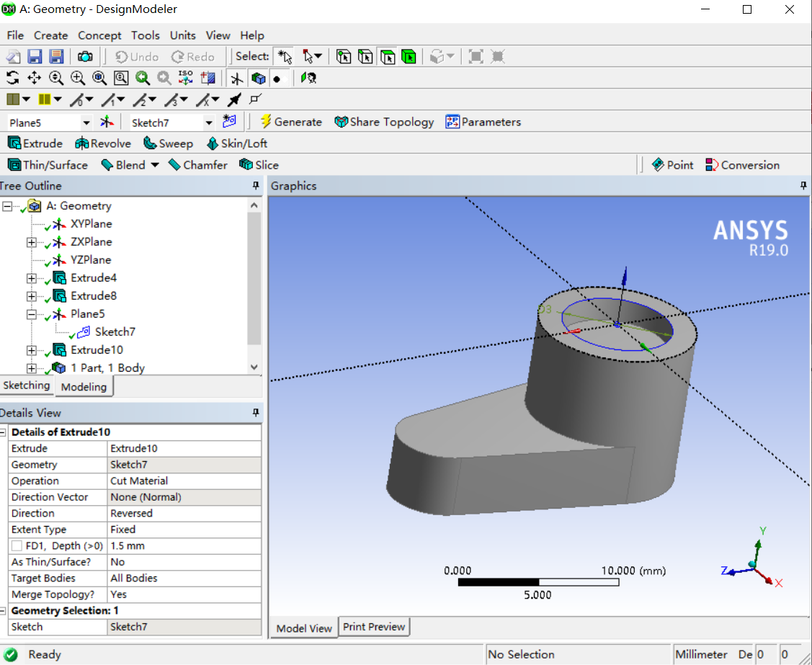The image size is (812, 665).
Task: Click the Skin/Loft feature tool
Action: [236, 143]
